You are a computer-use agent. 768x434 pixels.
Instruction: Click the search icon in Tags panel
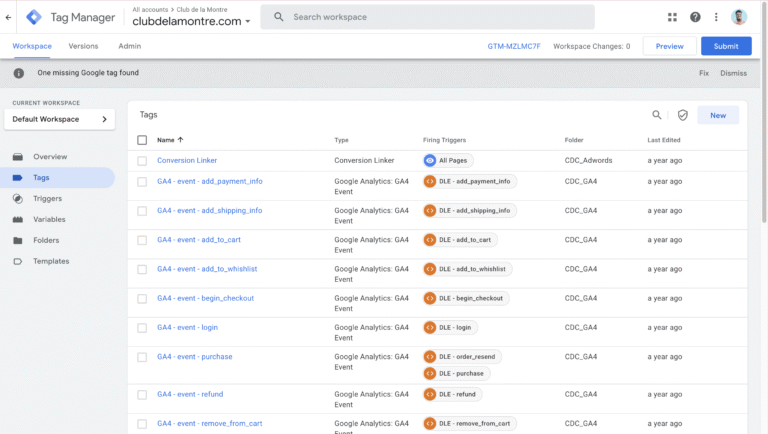(657, 115)
